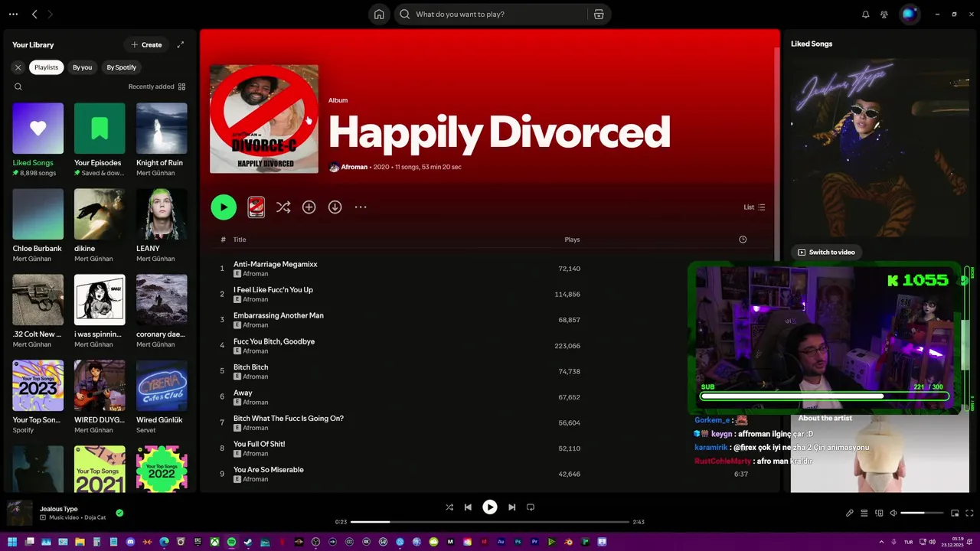Click the green saved checkmark next to Jealous Type
The width and height of the screenshot is (980, 551).
(119, 513)
